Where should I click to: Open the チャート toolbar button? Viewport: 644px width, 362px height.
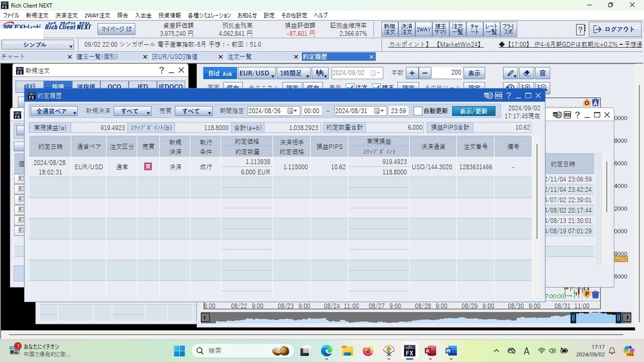[474, 29]
